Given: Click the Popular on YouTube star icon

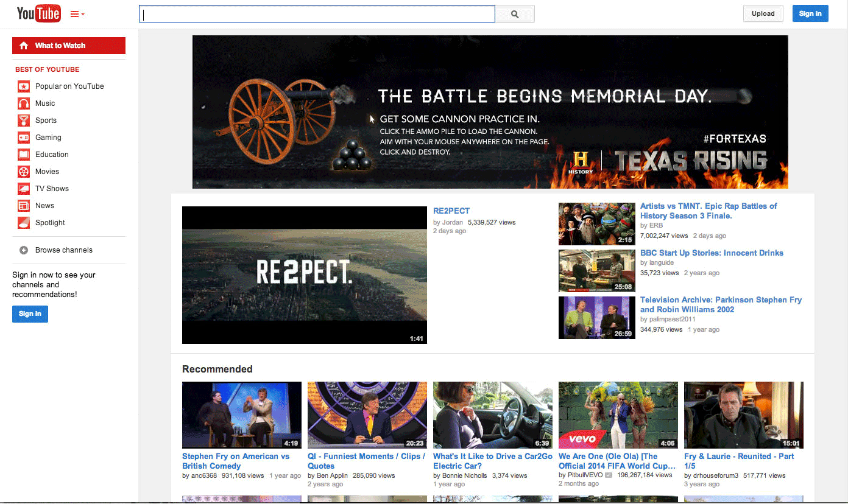Looking at the screenshot, I should pyautogui.click(x=24, y=86).
